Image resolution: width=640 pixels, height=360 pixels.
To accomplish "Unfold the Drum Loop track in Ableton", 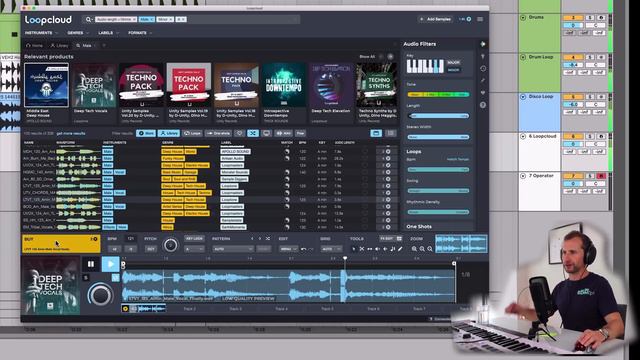I will coord(523,57).
